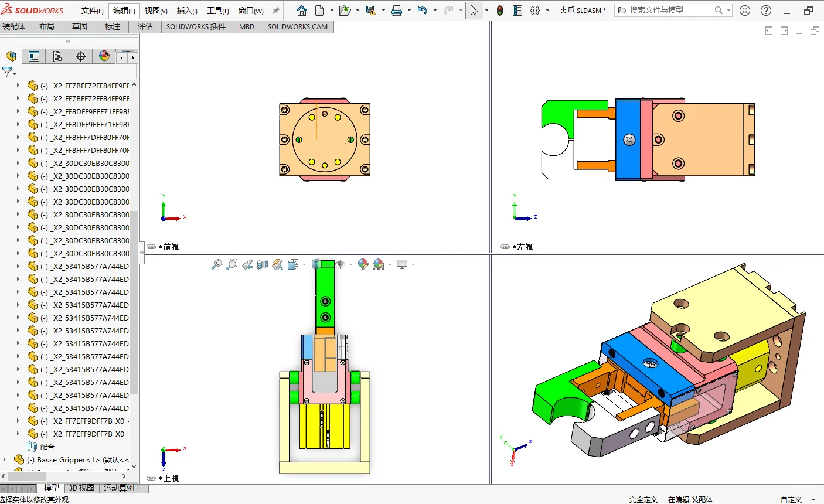Open View Orientation cube

(293, 265)
